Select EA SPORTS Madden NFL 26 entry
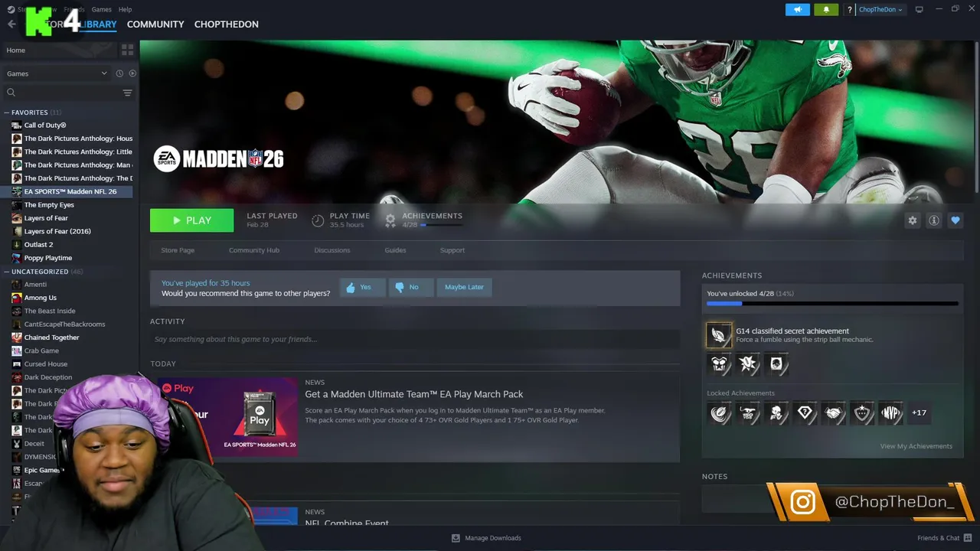The image size is (980, 551). [x=70, y=191]
